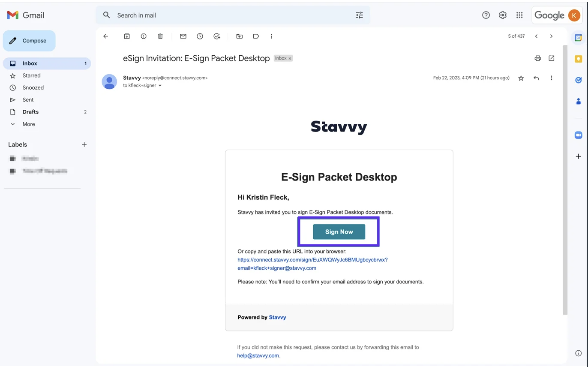This screenshot has width=588, height=367.
Task: Open the three-dot more menu in the toolbar
Action: 271,36
